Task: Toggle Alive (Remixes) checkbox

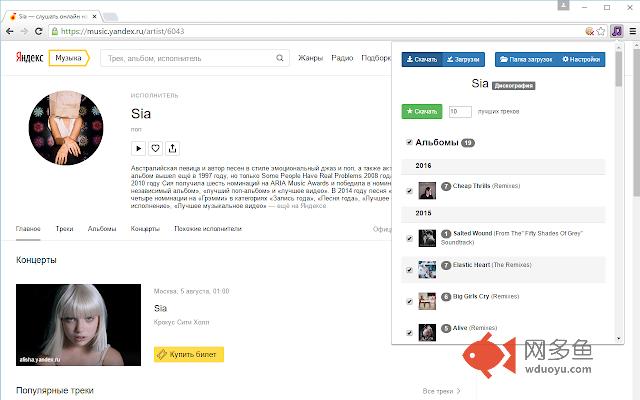Action: tap(409, 333)
